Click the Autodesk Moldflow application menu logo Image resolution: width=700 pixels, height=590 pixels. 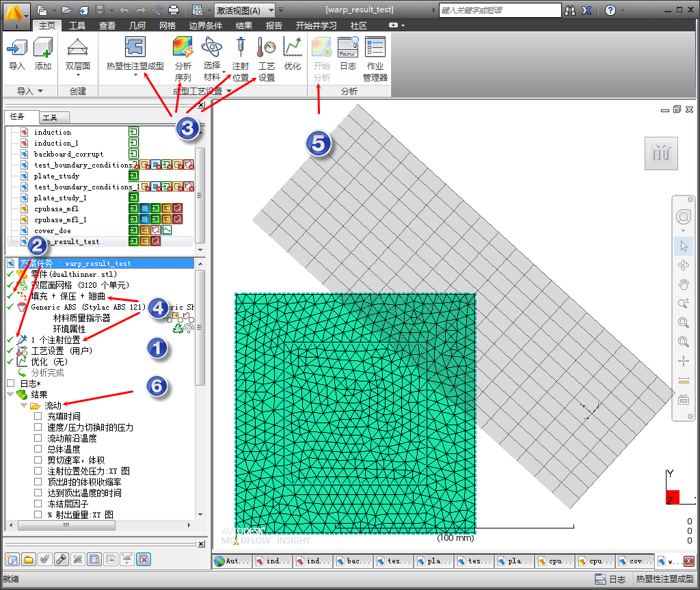coord(16,15)
